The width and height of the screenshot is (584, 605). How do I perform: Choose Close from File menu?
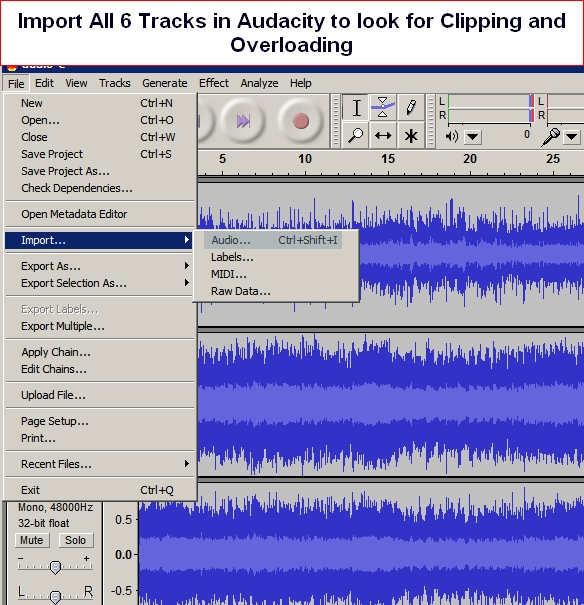pyautogui.click(x=99, y=137)
